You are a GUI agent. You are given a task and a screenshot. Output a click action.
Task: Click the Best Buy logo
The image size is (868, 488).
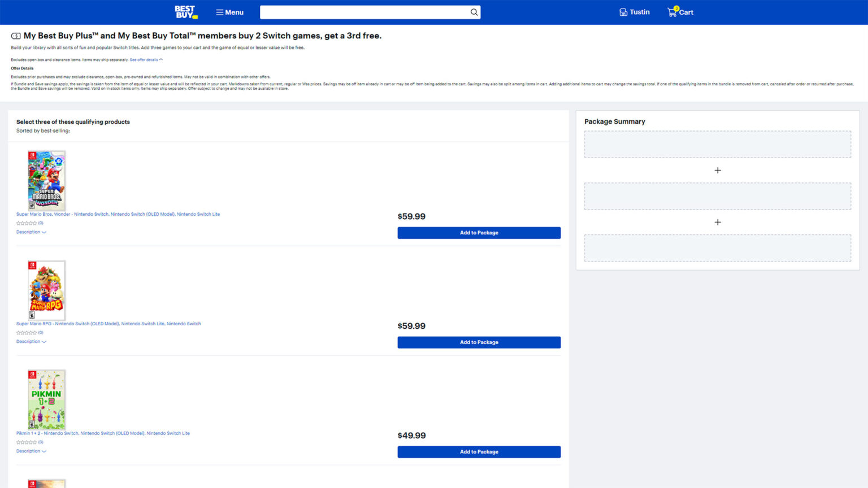(185, 12)
